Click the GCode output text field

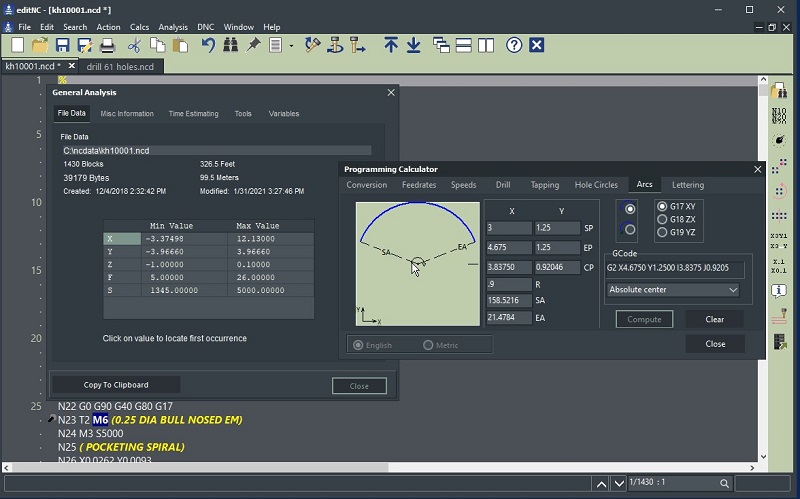click(674, 268)
